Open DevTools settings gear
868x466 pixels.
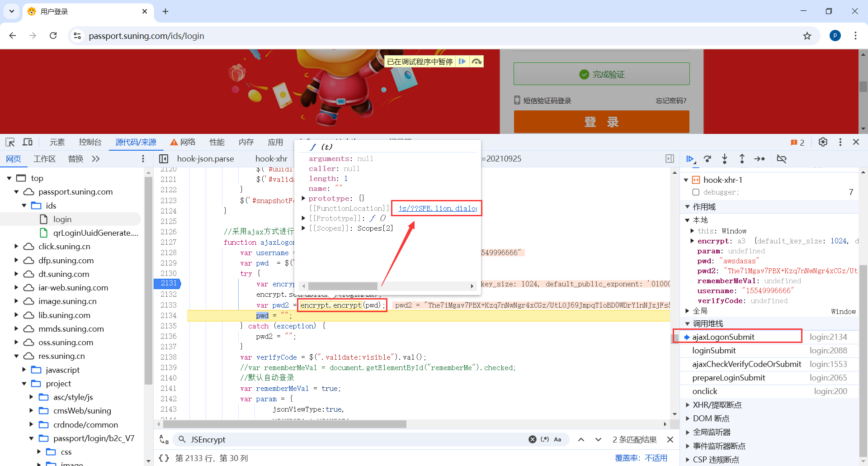[x=823, y=142]
